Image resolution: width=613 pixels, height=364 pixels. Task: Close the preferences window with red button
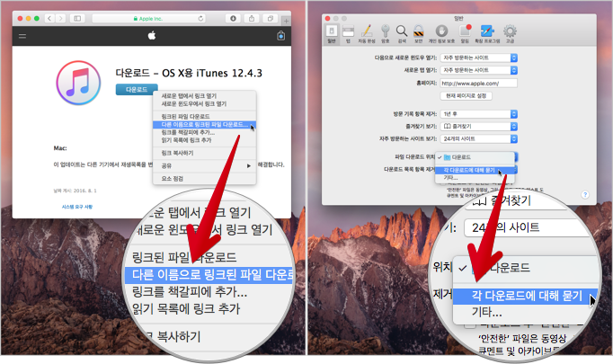coord(327,18)
